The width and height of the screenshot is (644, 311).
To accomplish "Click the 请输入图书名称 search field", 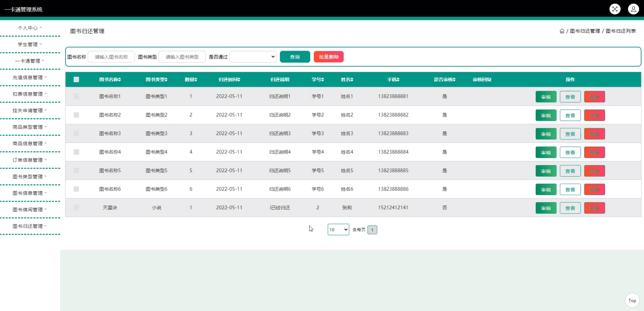I will (x=111, y=57).
